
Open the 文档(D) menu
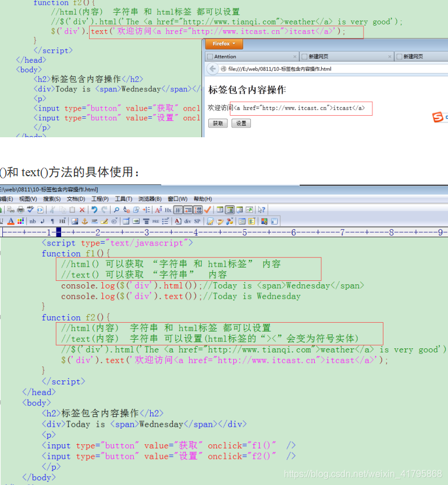(76, 199)
